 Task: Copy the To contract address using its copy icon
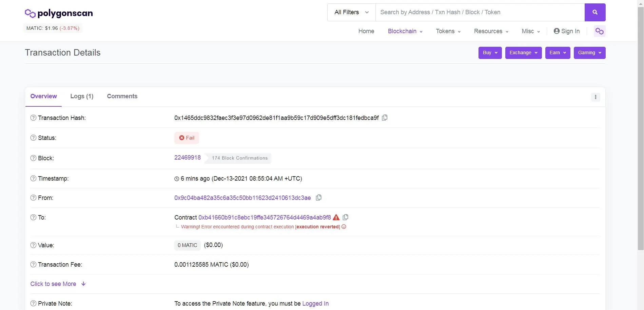(x=346, y=217)
